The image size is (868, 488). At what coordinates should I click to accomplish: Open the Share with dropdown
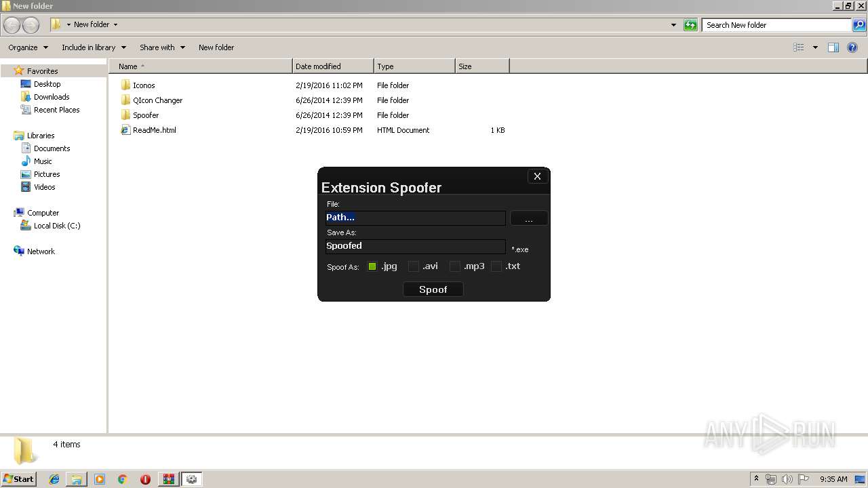[x=162, y=47]
